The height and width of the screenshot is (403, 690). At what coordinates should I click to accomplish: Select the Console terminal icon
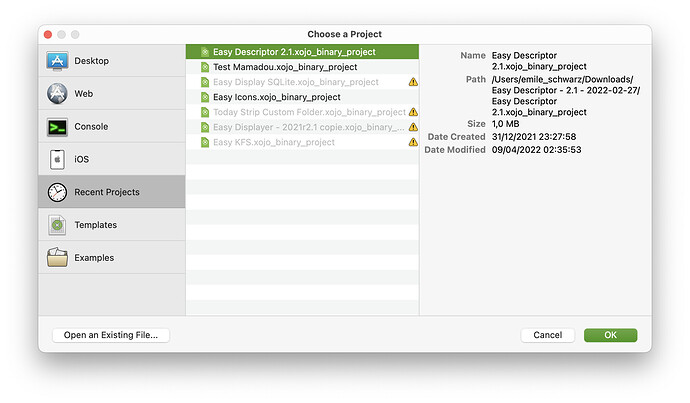(57, 127)
